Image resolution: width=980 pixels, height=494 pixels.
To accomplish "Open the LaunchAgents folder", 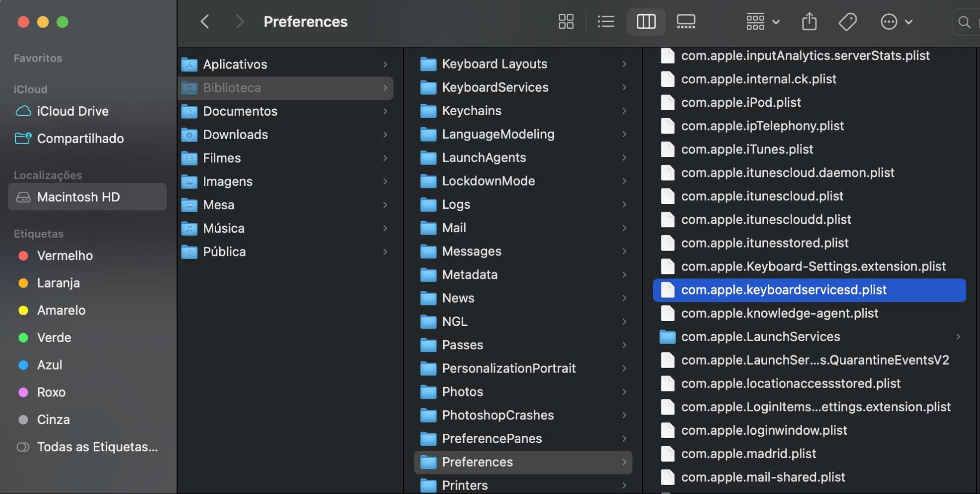I will (523, 158).
